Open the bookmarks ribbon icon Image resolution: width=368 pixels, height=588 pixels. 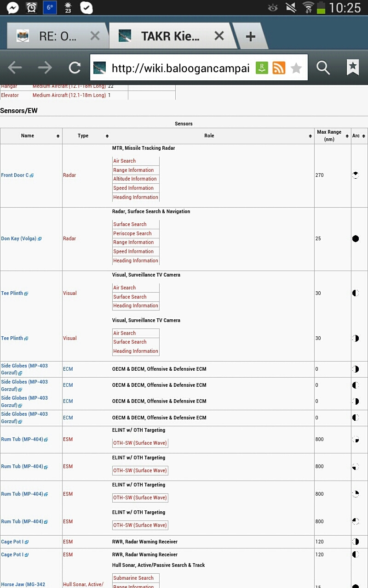coord(353,68)
